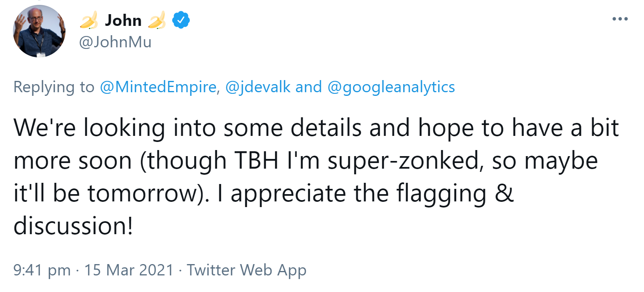Image resolution: width=644 pixels, height=292 pixels.
Task: Click the word "and" between the mentions
Action: click(x=309, y=87)
